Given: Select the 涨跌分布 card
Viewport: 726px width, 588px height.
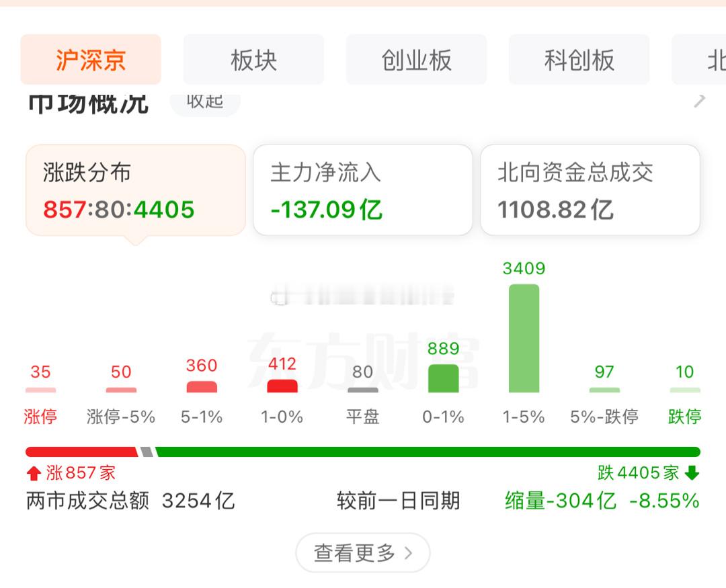Looking at the screenshot, I should [x=136, y=190].
